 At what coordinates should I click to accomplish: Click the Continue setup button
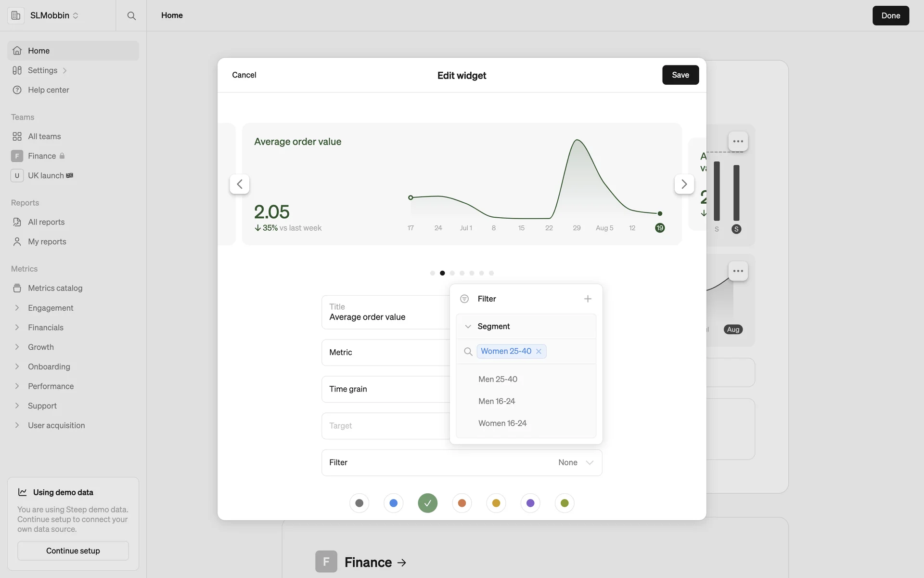(73, 551)
